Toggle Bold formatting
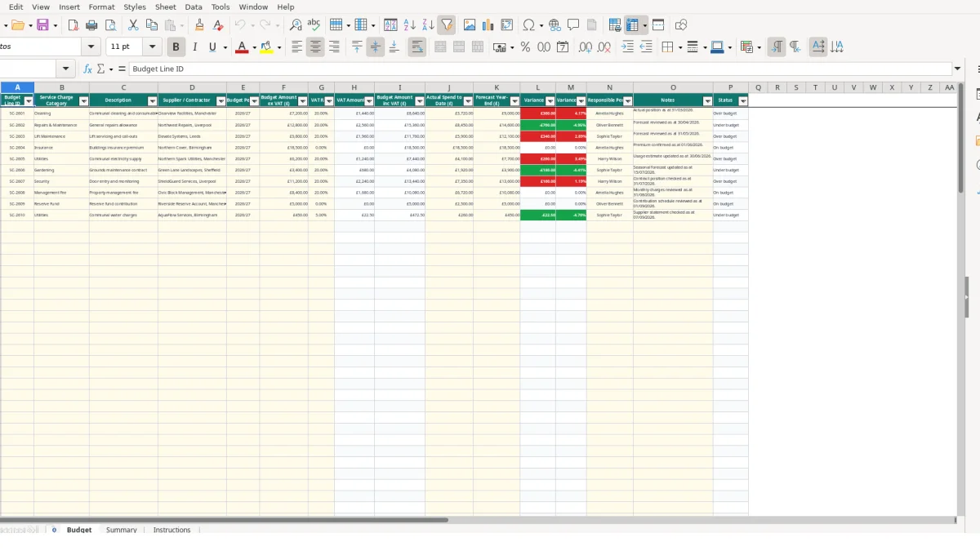Screen dimensions: 980x551 176,47
